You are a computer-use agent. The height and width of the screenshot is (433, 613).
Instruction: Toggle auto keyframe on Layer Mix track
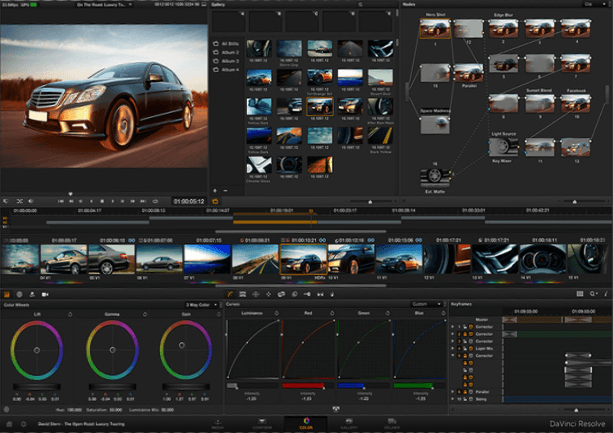click(471, 348)
